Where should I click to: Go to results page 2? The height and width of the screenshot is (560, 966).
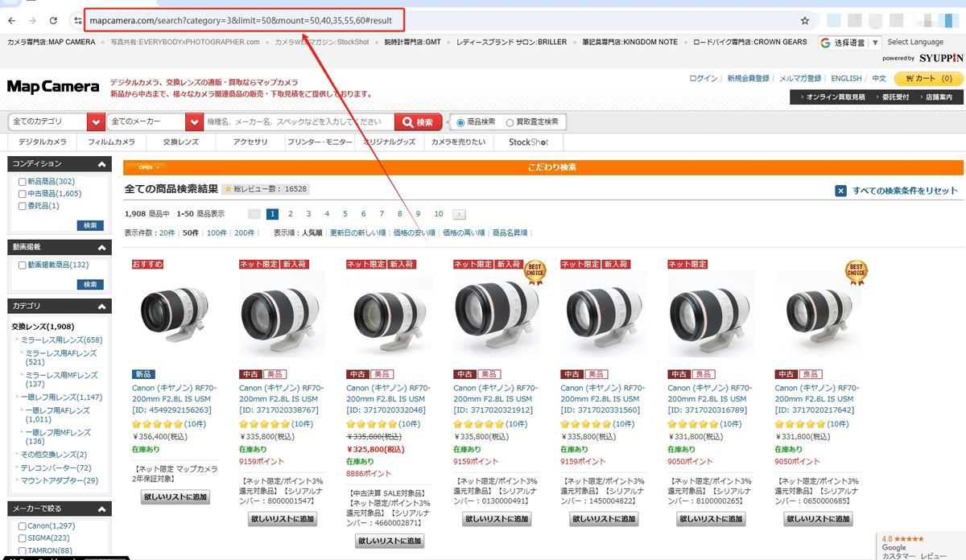coord(291,214)
